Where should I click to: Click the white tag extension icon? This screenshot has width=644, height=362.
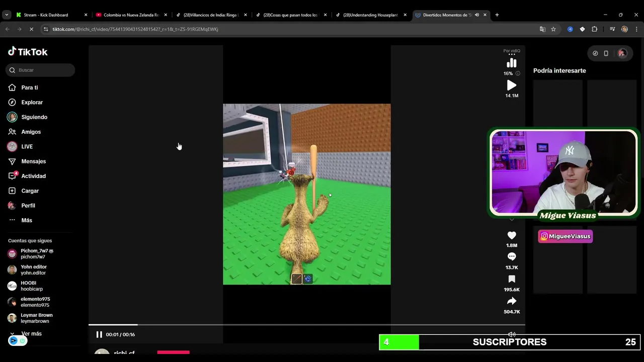click(582, 29)
